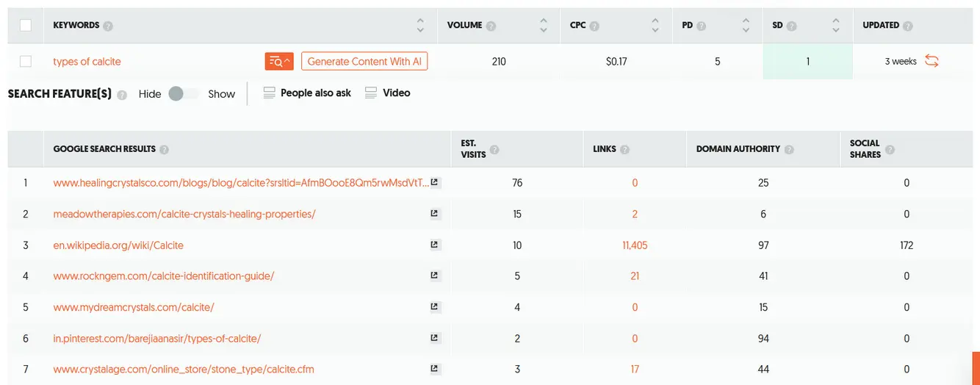Click help icon next to DOMAIN AUTHORITY
This screenshot has height=385, width=980.
[x=789, y=149]
